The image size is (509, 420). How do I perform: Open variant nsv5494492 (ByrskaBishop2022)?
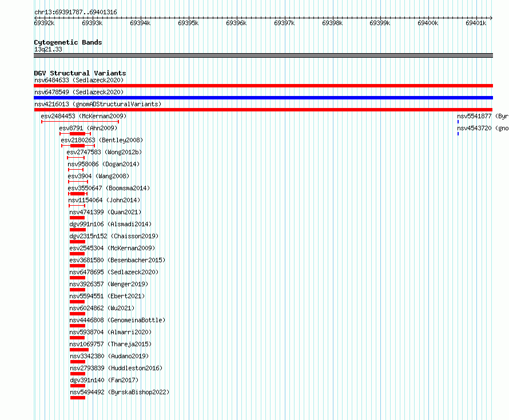[x=120, y=392]
